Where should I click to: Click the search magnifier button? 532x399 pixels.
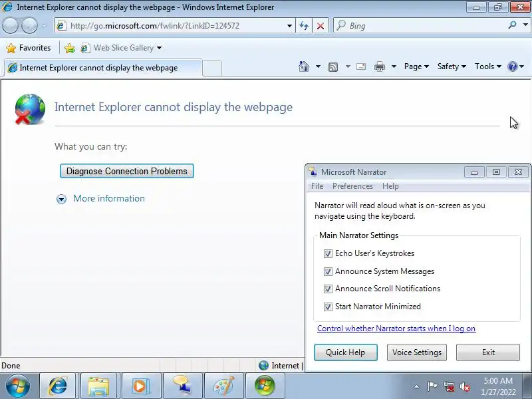512,25
